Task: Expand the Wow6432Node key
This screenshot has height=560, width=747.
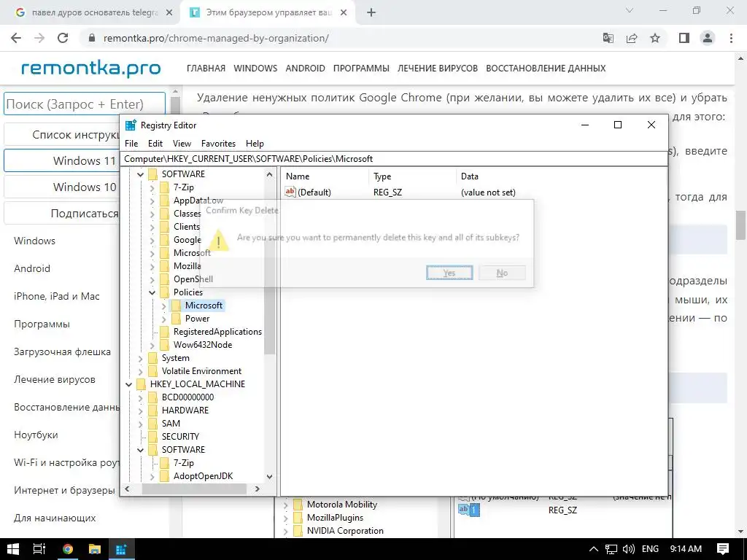Action: (152, 345)
